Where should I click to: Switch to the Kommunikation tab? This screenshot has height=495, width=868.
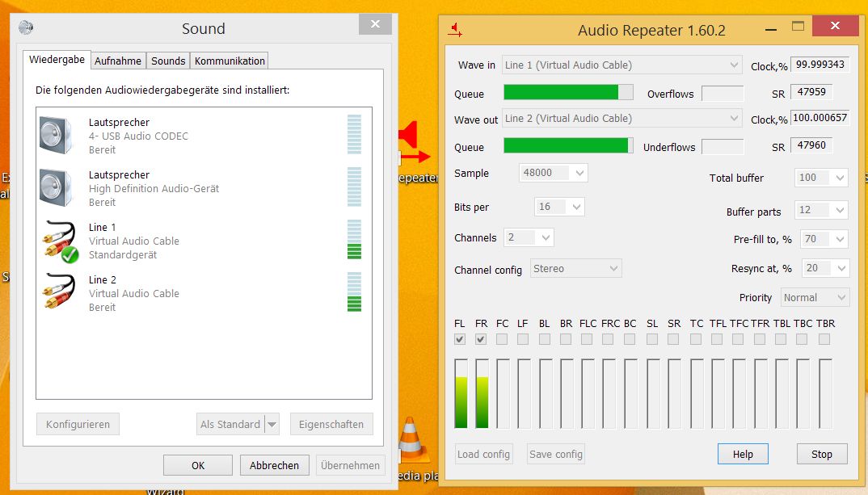pyautogui.click(x=230, y=61)
